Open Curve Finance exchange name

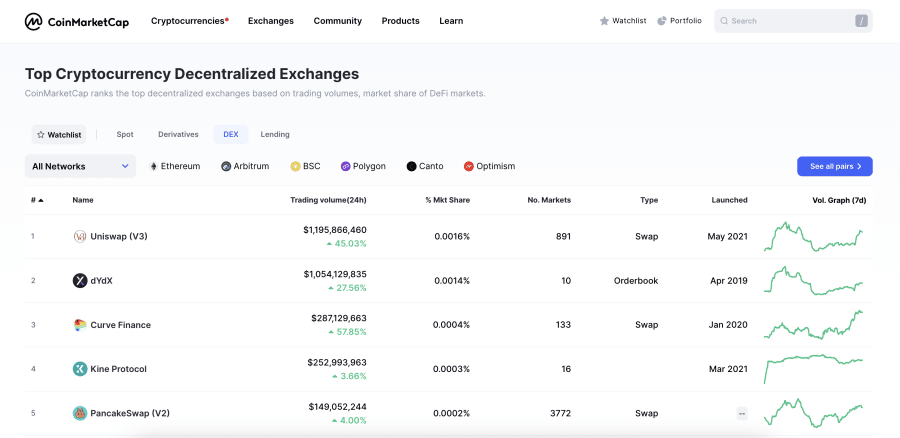[x=121, y=325]
